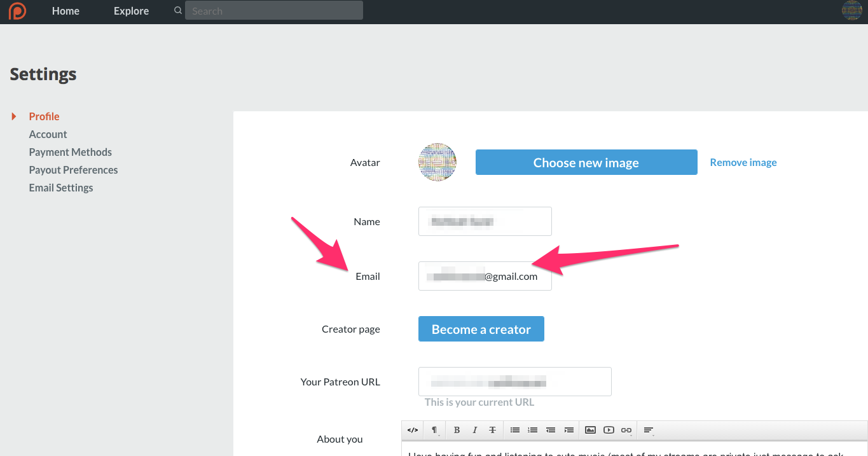Click the Email input field
The image size is (868, 456).
tap(485, 276)
